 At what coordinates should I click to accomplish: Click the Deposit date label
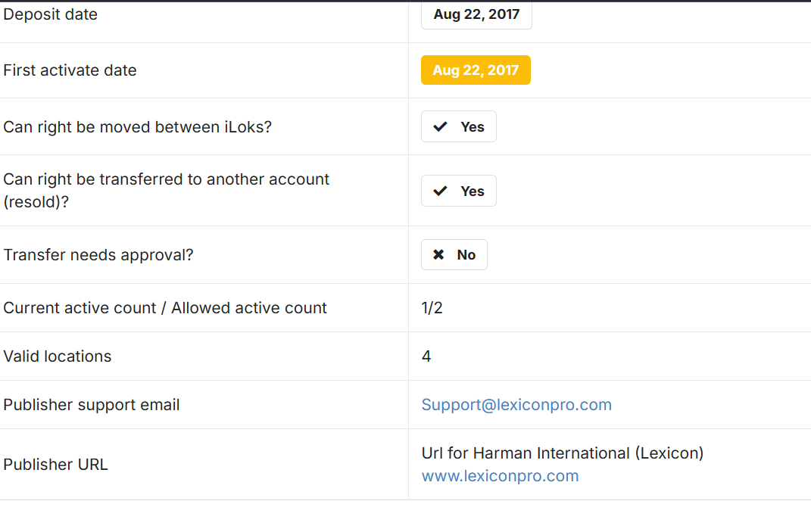(x=50, y=14)
